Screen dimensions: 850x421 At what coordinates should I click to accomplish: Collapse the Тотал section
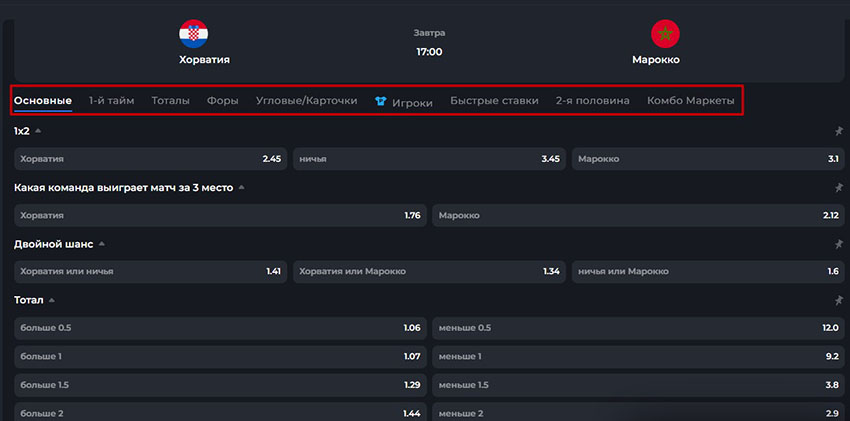[x=52, y=300]
